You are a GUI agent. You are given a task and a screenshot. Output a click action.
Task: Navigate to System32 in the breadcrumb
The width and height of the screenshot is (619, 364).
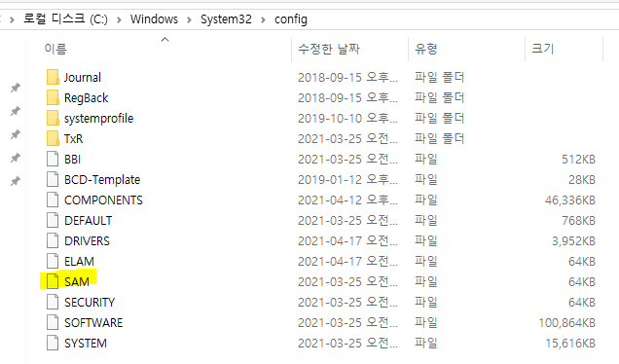(226, 18)
